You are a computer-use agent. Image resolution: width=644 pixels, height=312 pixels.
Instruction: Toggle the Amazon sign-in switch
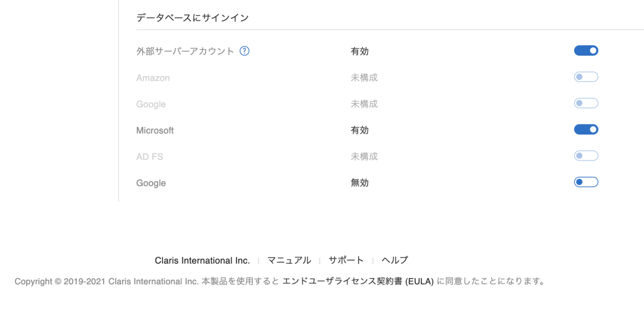pos(586,77)
